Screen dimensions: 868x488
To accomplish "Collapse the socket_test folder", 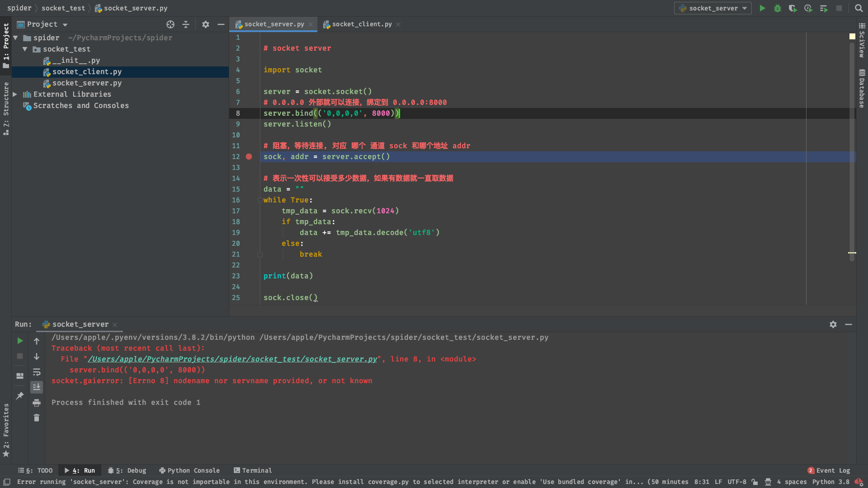I will (25, 49).
